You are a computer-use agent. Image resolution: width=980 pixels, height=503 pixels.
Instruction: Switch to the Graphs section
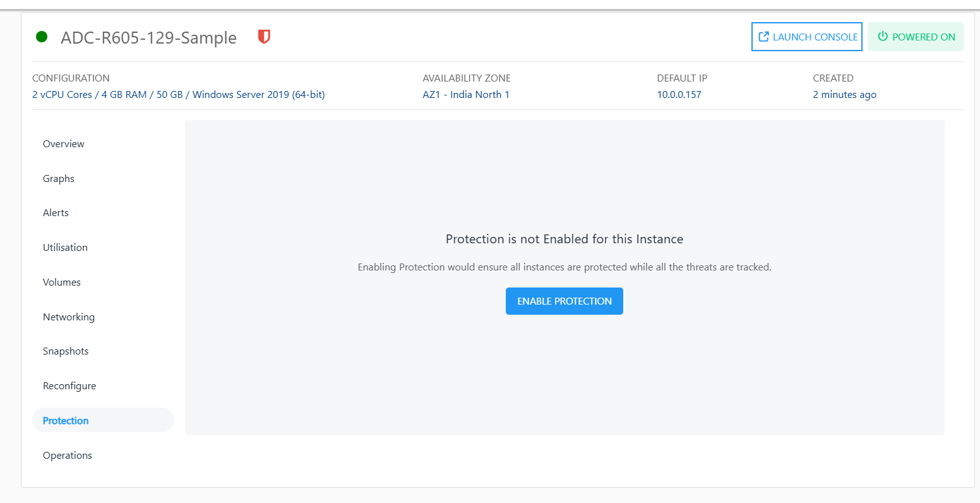tap(58, 178)
